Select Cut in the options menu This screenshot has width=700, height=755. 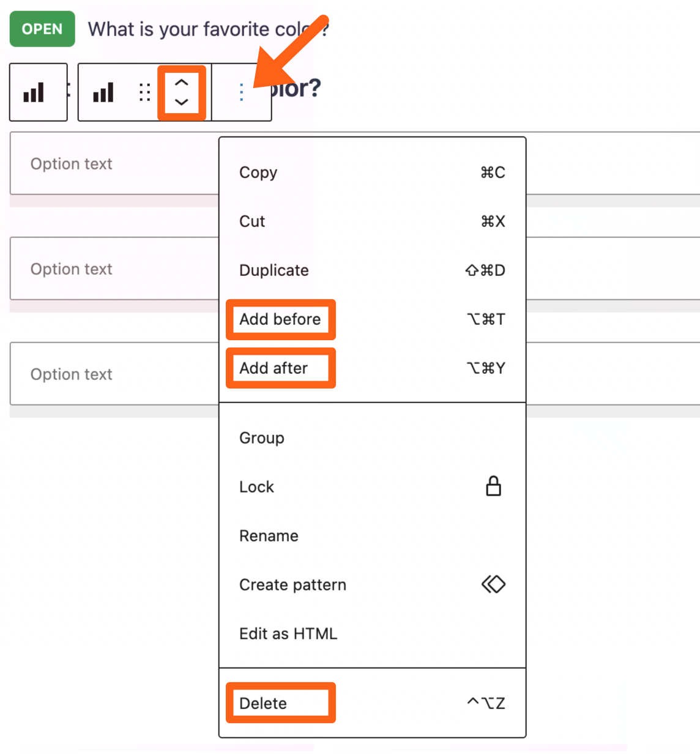(252, 221)
